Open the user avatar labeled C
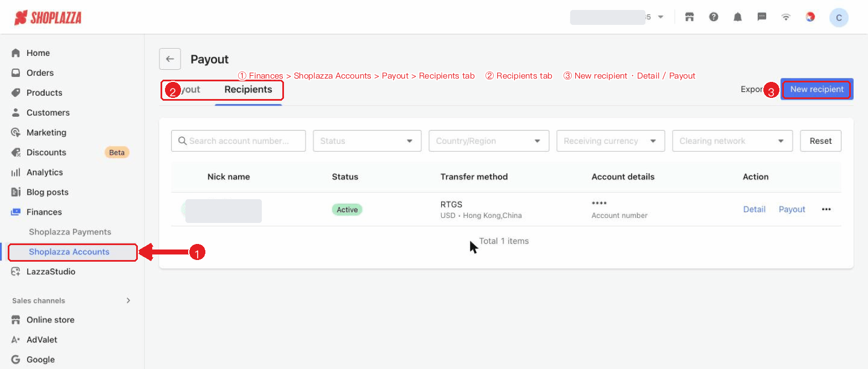Viewport: 868px width, 369px height. [x=839, y=18]
